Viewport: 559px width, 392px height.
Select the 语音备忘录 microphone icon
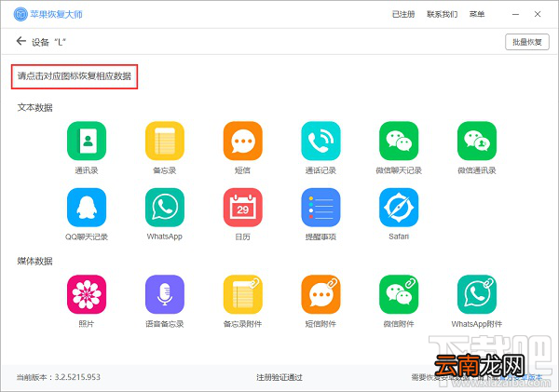(165, 294)
